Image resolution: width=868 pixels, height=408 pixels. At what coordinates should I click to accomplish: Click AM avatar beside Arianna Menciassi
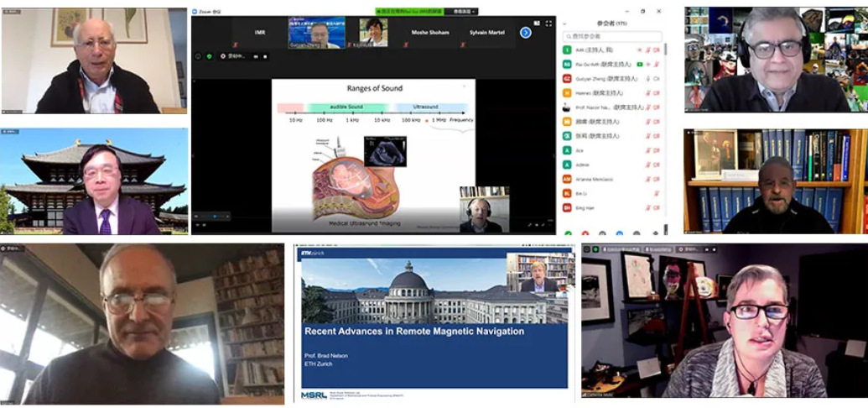[x=567, y=179]
